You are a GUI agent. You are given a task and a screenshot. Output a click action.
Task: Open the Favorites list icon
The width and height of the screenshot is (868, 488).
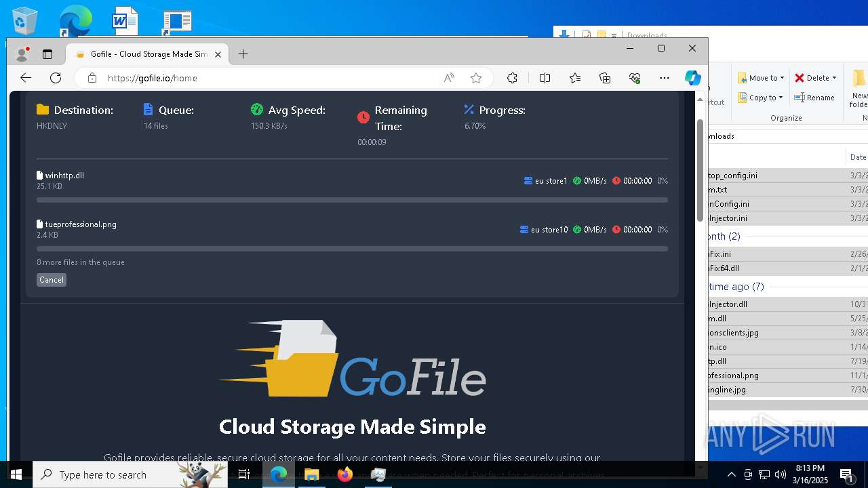click(x=575, y=78)
